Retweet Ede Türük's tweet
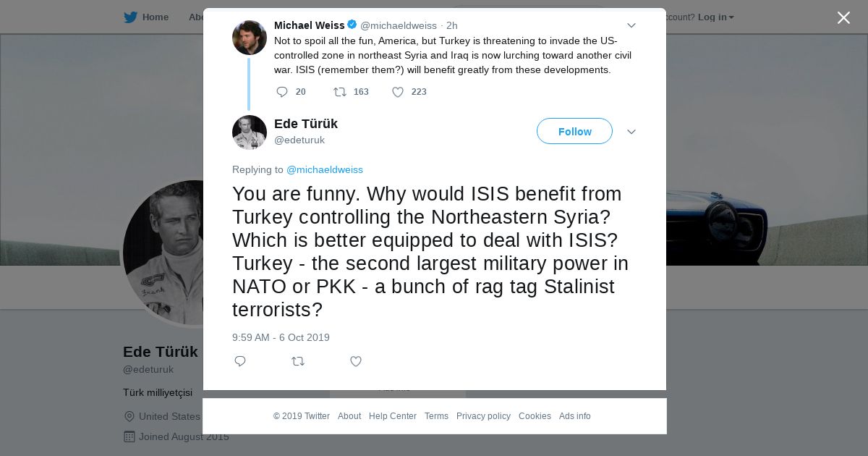This screenshot has width=868, height=456. (x=298, y=361)
